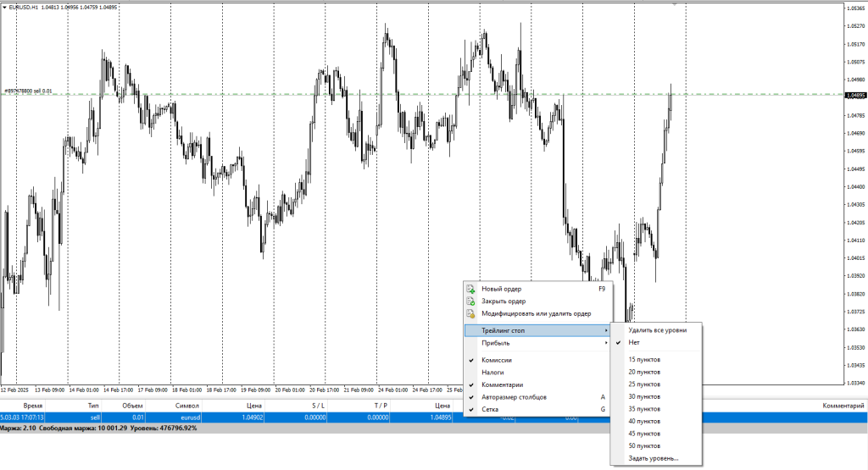This screenshot has width=868, height=470.
Task: Toggle the Сетка grid option
Action: (491, 409)
